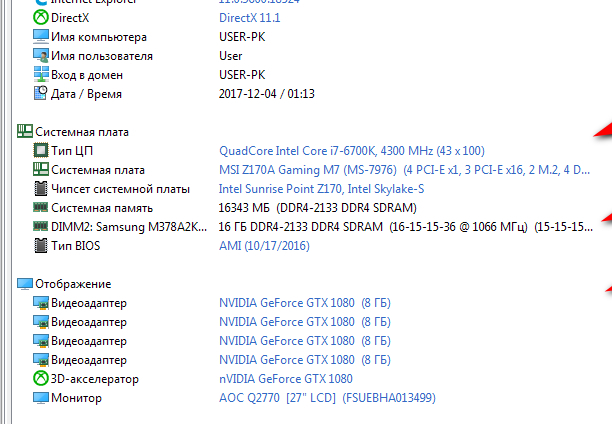Select the 16343 МБ memory value
The image size is (612, 424).
point(317,208)
